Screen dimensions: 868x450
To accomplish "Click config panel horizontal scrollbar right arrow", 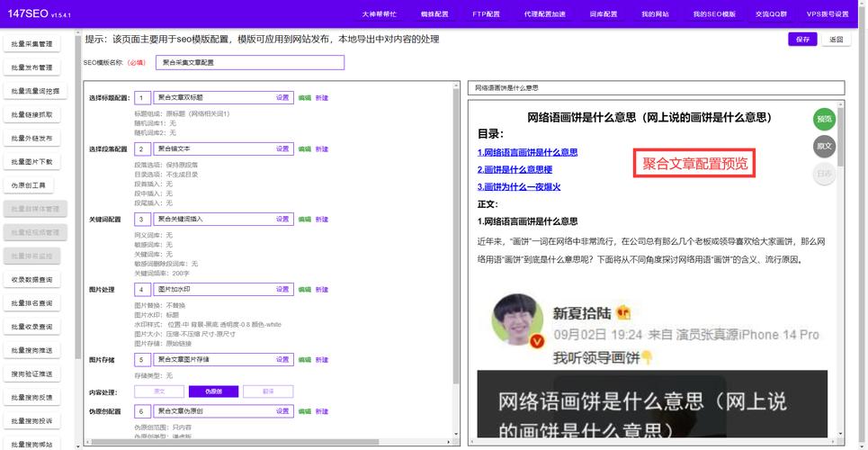I will [x=450, y=442].
